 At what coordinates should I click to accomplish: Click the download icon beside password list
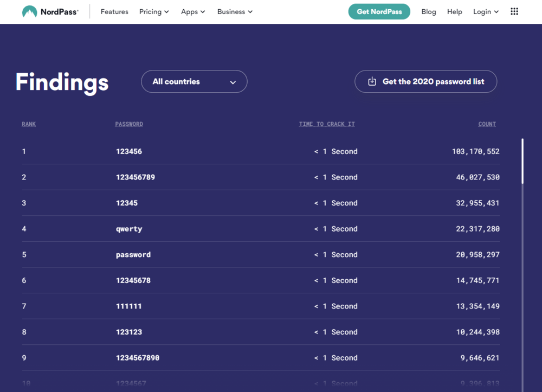tap(372, 81)
